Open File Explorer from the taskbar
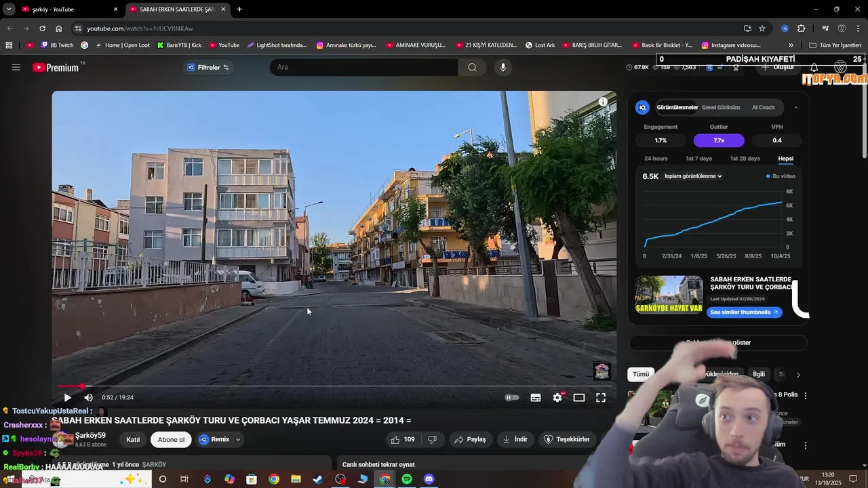This screenshot has width=868, height=488. [296, 479]
